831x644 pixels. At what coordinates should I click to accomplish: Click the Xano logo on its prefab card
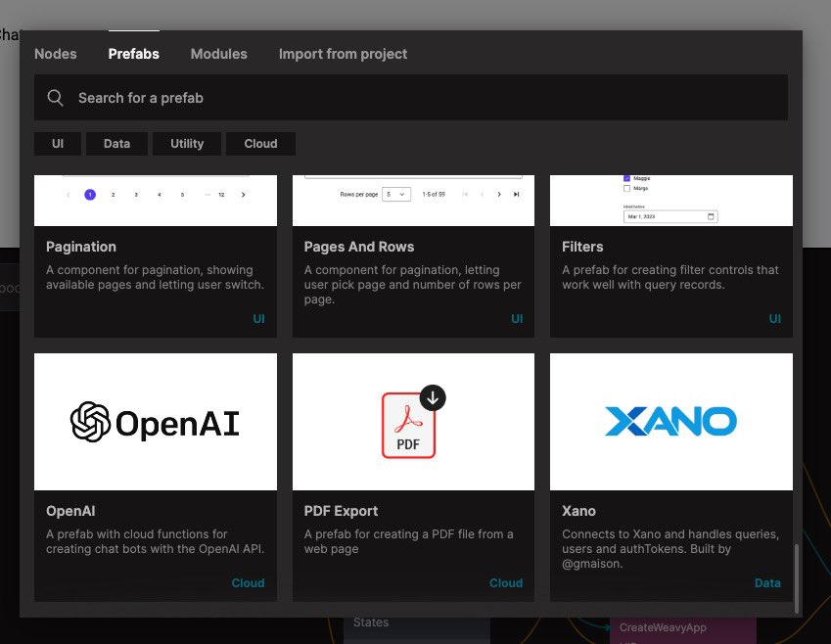(670, 421)
